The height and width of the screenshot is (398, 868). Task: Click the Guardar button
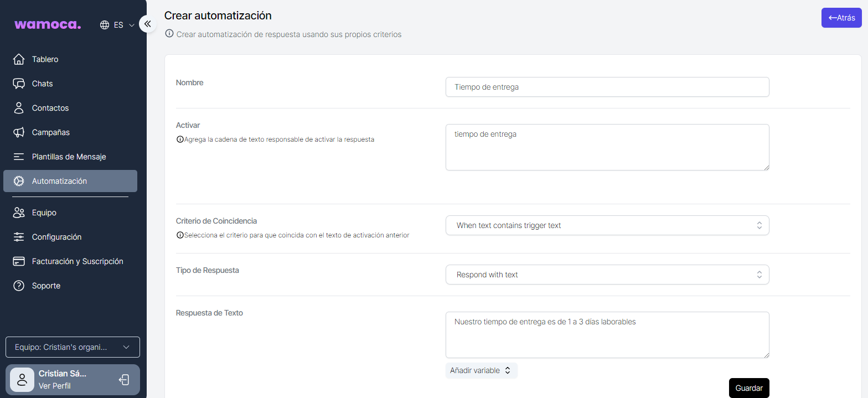tap(749, 388)
